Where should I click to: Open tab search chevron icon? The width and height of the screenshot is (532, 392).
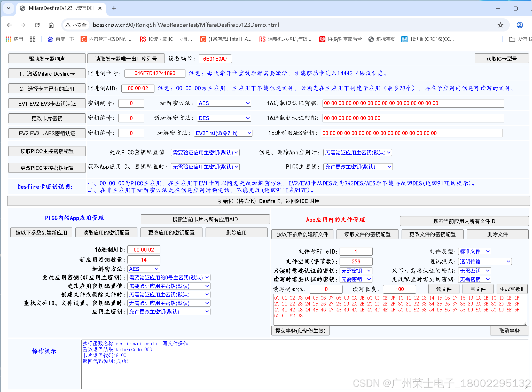(9, 8)
